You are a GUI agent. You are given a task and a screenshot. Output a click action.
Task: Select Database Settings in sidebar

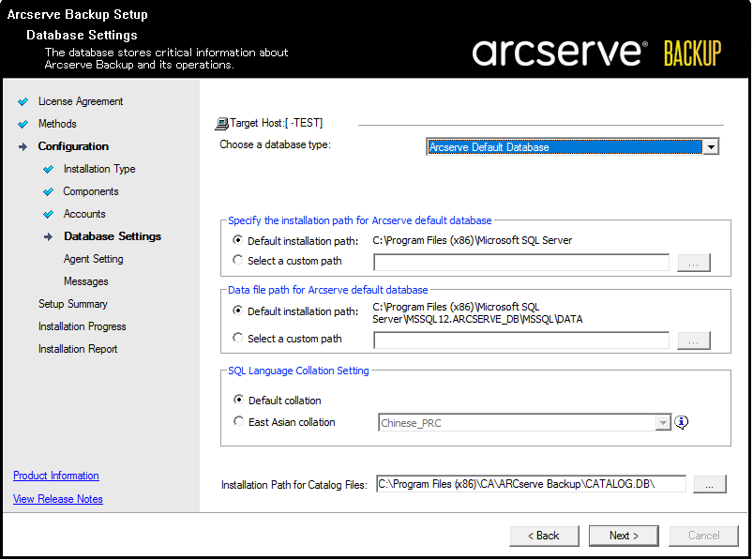[113, 236]
